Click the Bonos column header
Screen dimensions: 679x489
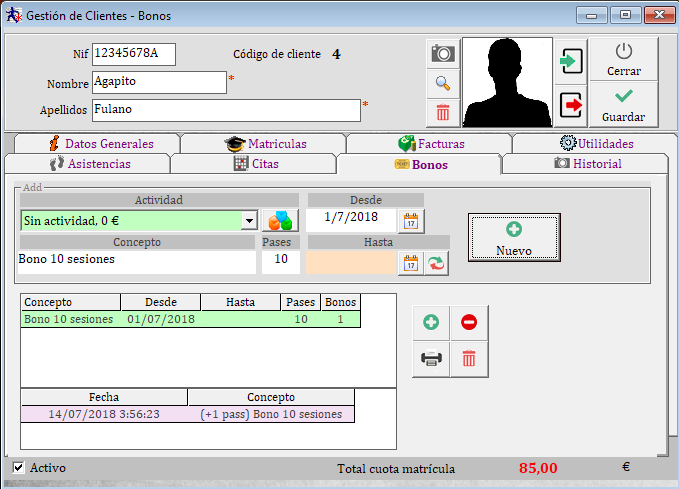[340, 302]
